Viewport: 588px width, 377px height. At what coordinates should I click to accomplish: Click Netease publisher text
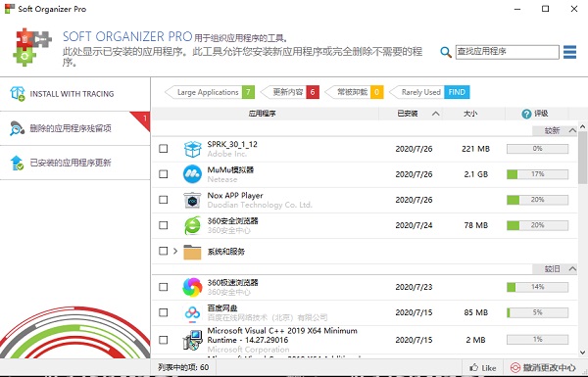pyautogui.click(x=222, y=179)
